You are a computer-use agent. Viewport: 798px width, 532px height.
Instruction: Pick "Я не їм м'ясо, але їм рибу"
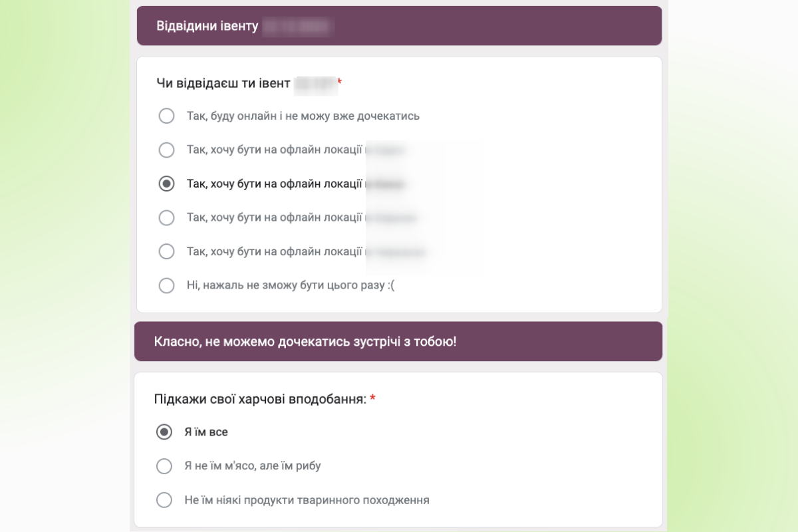164,466
